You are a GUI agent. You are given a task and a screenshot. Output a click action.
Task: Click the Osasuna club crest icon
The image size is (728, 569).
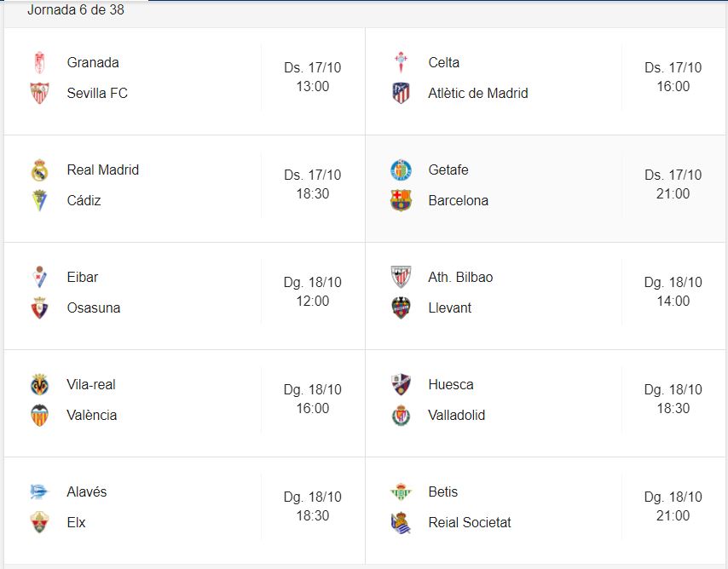point(39,308)
